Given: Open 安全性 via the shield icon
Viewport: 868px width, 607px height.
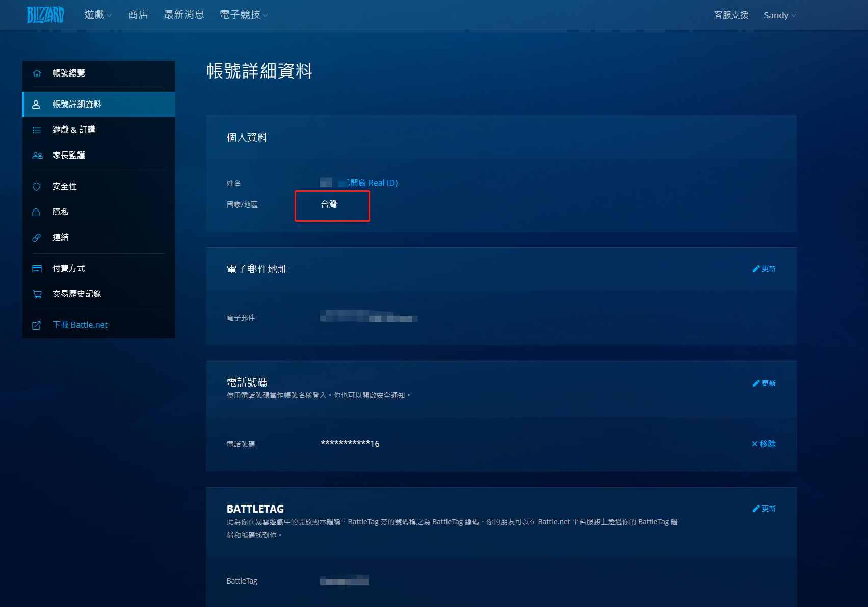Looking at the screenshot, I should click(37, 186).
